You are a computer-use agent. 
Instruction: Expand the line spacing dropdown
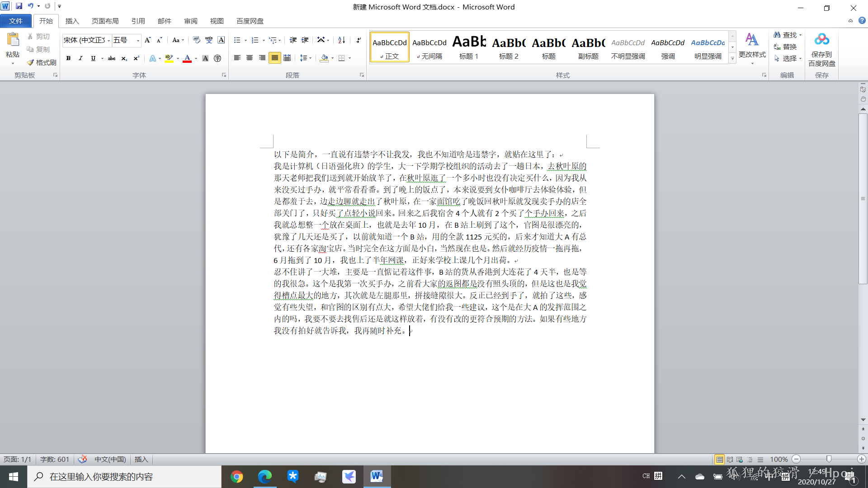click(310, 58)
